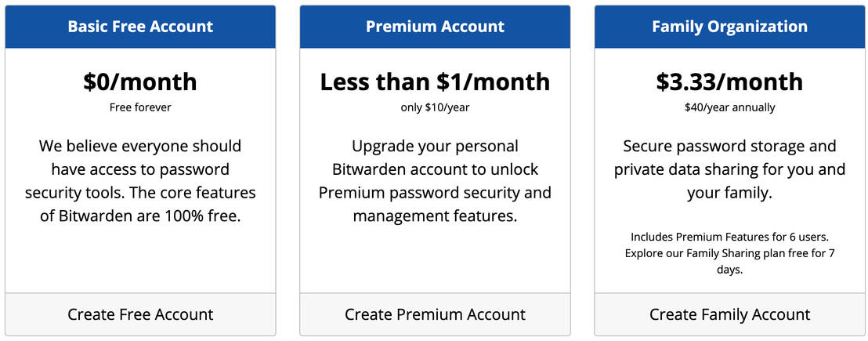The width and height of the screenshot is (868, 341).
Task: Select the Upgrade your personal text line
Action: pyautogui.click(x=435, y=146)
